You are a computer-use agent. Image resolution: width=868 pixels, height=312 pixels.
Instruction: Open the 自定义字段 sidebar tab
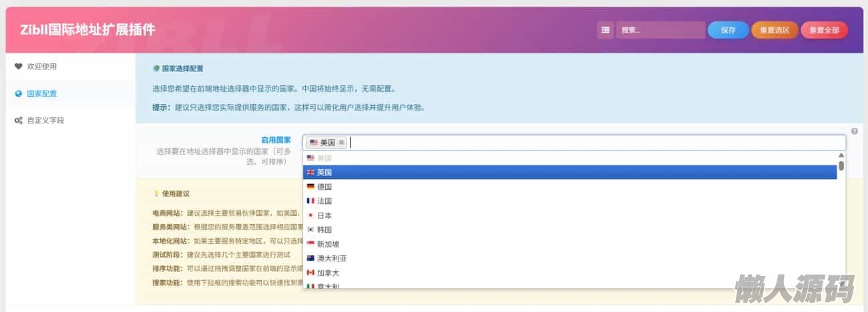coord(70,121)
